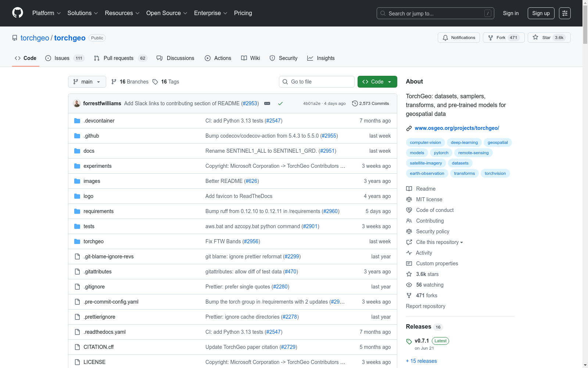This screenshot has height=368, width=588.
Task: Click the tag icon next to 16 Tags
Action: coord(155,82)
